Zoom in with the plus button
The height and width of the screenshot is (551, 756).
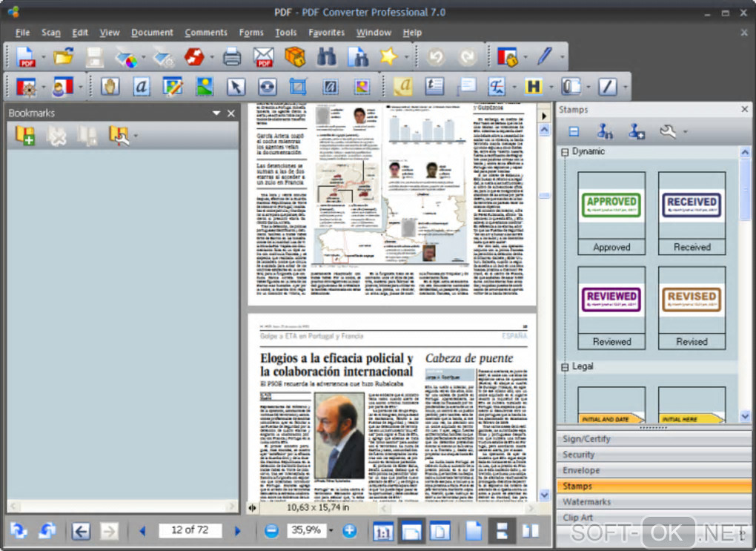tap(350, 531)
